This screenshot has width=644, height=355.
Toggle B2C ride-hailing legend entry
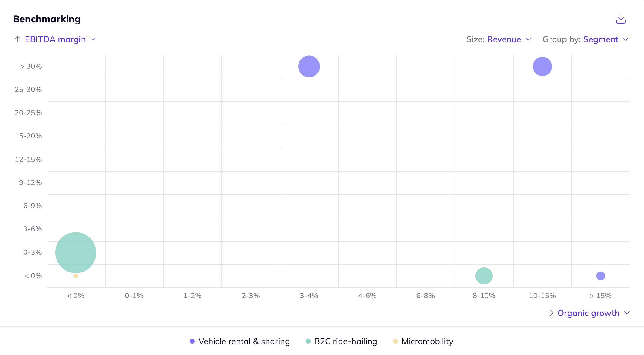point(345,341)
